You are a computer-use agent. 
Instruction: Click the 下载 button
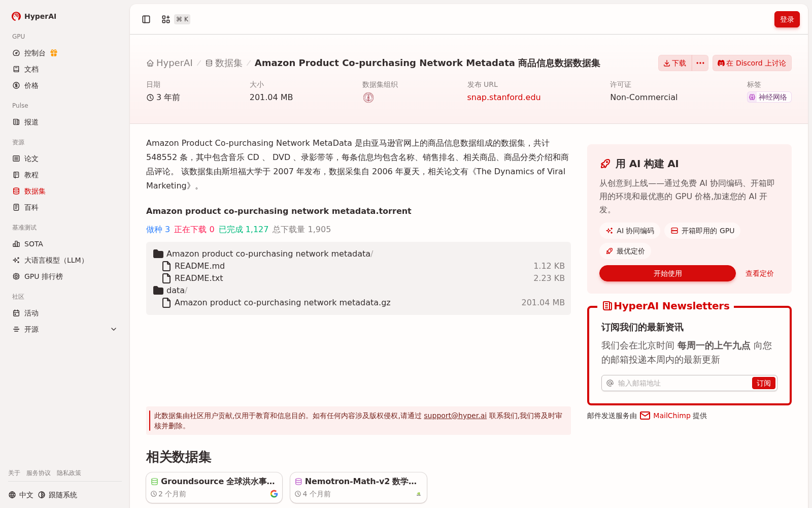click(675, 63)
